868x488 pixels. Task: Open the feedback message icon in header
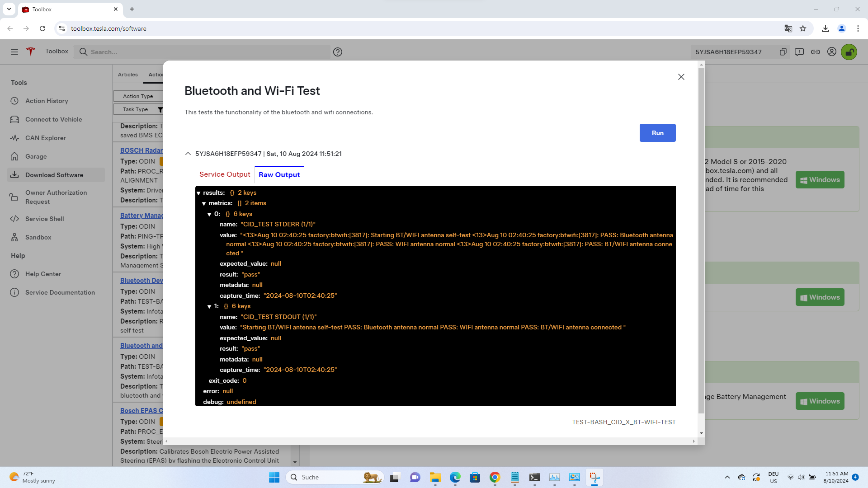[x=799, y=52]
